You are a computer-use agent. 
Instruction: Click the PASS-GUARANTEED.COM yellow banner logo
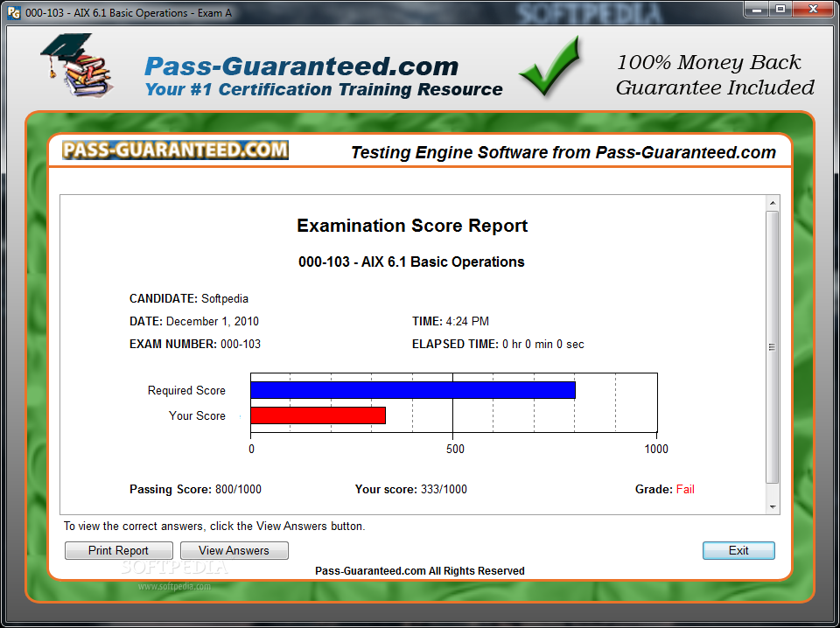click(x=175, y=150)
